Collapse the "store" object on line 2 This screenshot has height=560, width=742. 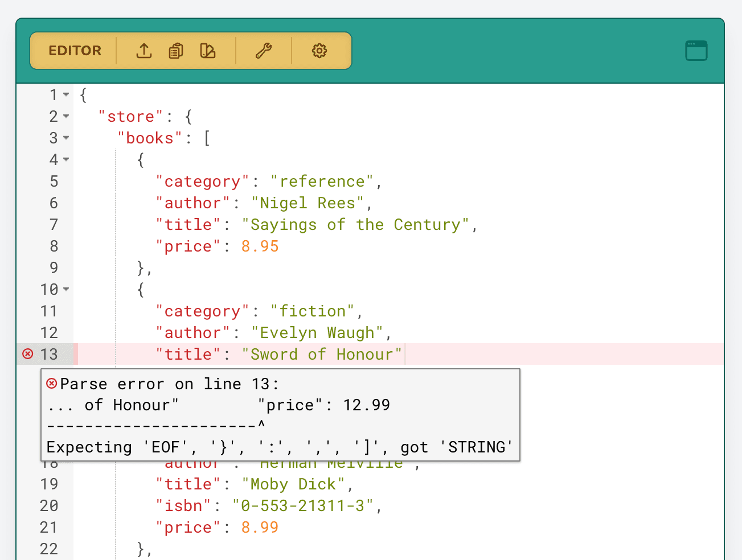click(66, 116)
